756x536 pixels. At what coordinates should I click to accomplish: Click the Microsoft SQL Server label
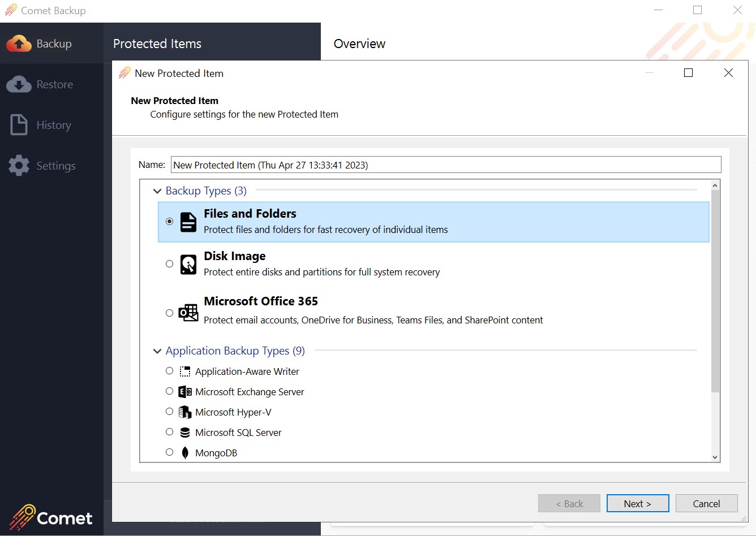coord(238,433)
